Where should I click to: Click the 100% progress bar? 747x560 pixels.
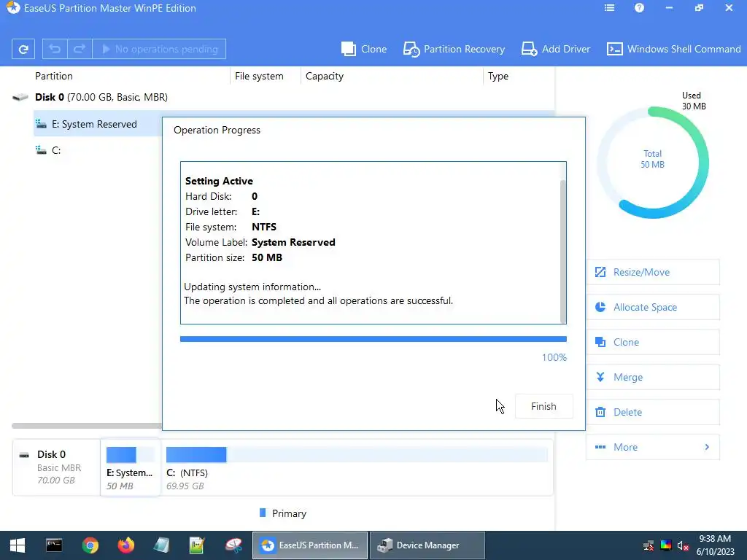click(x=373, y=339)
